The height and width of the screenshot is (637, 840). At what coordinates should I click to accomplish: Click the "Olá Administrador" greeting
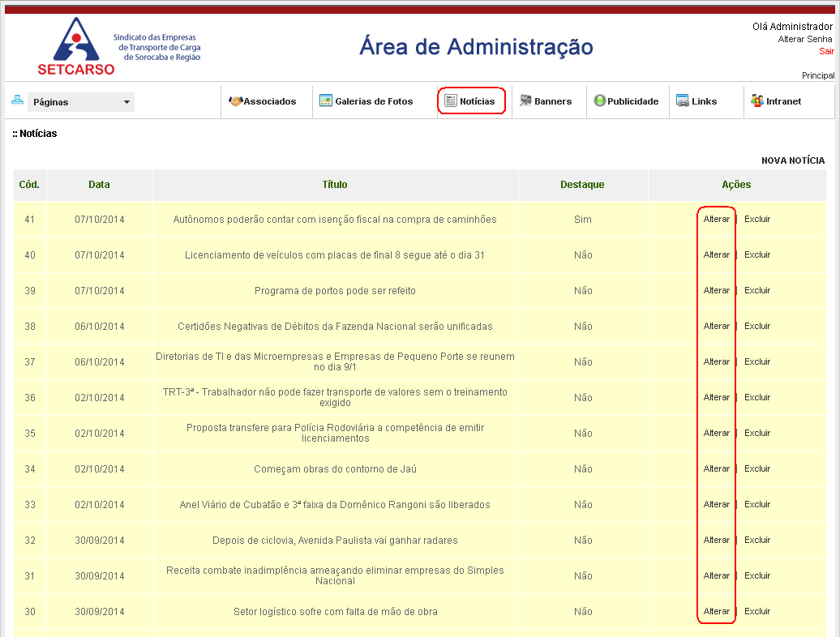point(792,26)
